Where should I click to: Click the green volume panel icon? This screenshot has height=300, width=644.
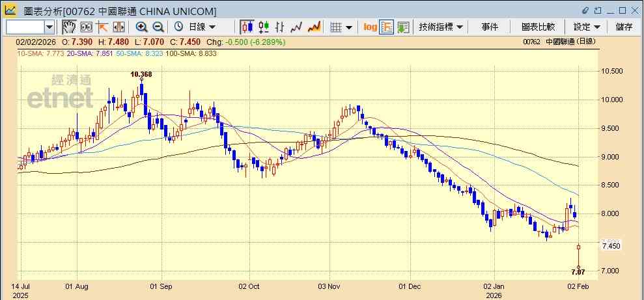point(403,27)
